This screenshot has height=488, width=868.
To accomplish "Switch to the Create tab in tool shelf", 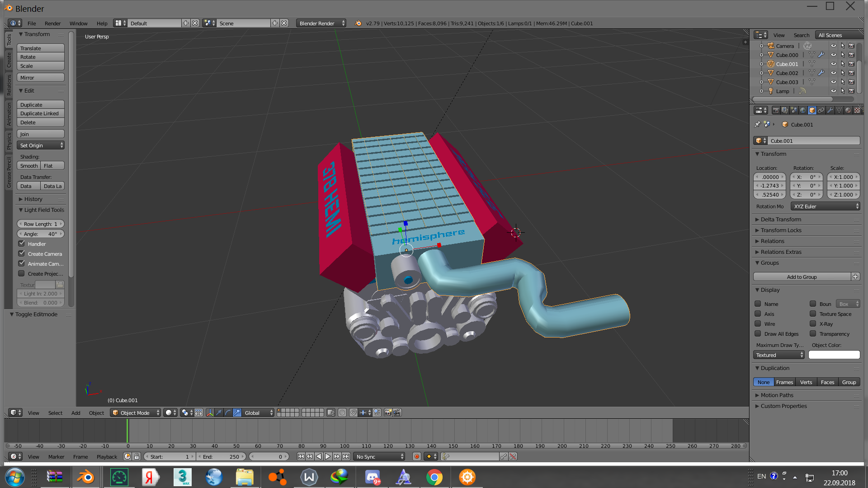I will click(9, 60).
